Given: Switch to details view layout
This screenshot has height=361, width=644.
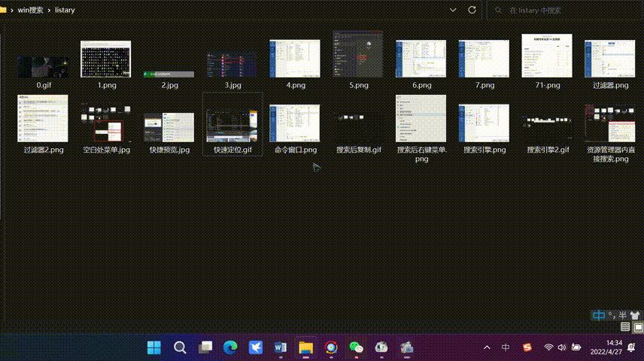Looking at the screenshot, I should click(x=625, y=327).
